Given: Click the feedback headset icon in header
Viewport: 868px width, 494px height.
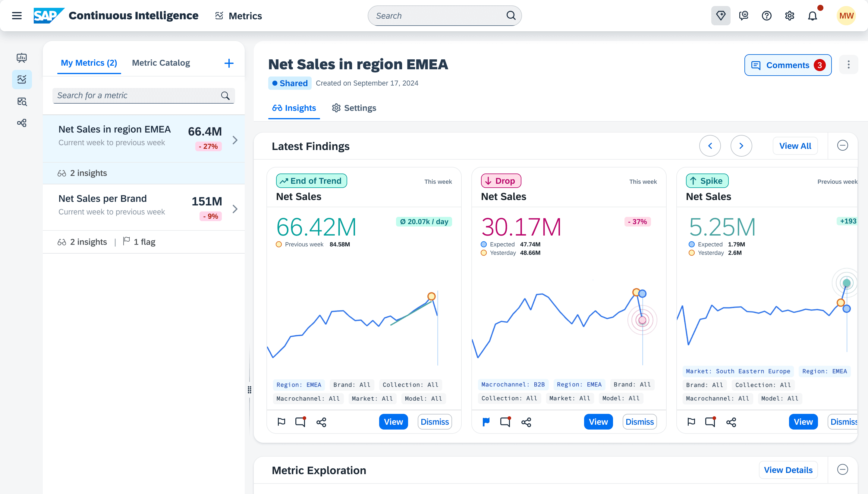Looking at the screenshot, I should pos(744,16).
